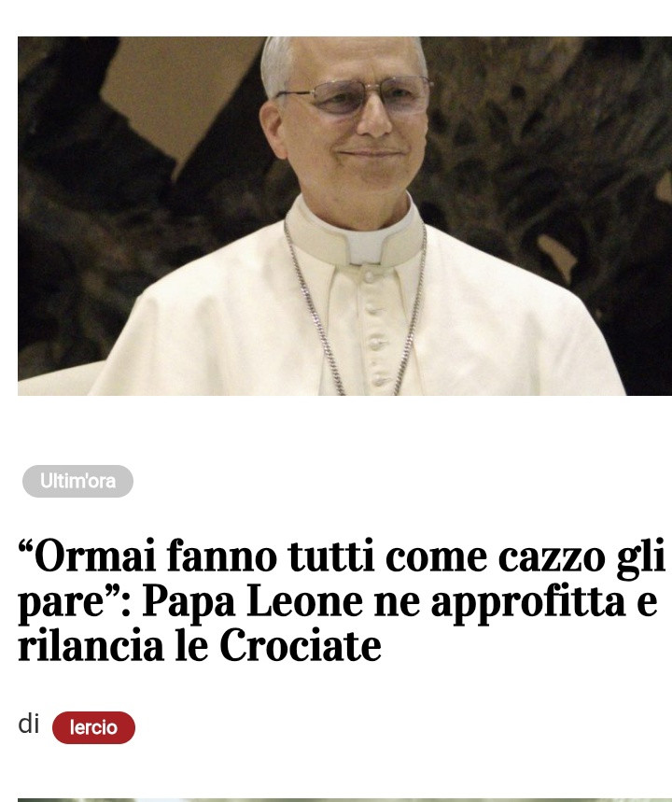The width and height of the screenshot is (672, 802).
Task: Select the Ultim'ora category tag
Action: pos(77,482)
